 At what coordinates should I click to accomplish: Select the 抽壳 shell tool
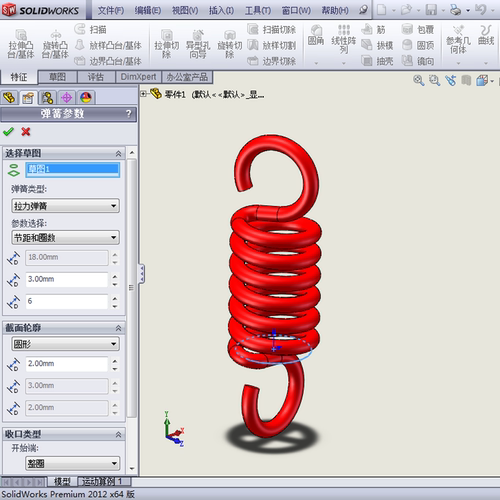tap(377, 61)
